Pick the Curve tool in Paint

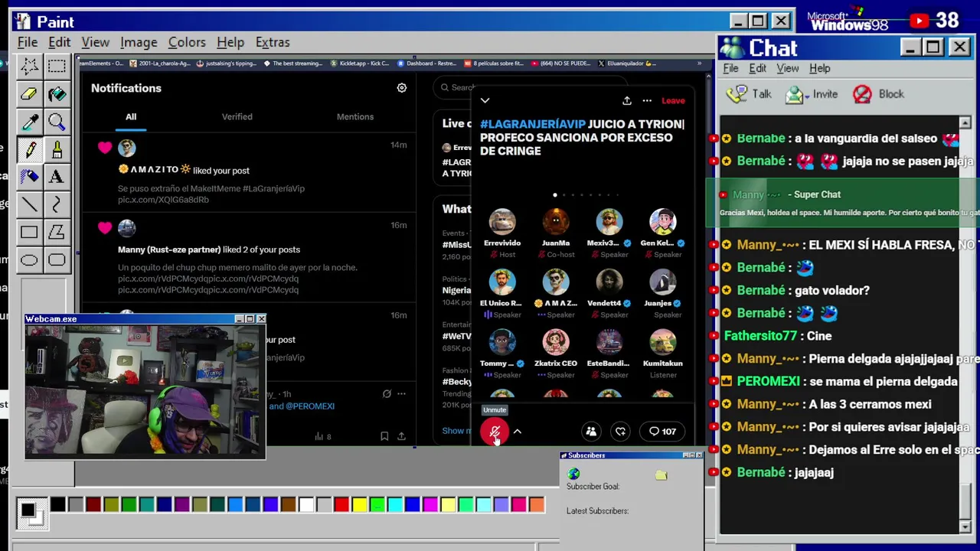(x=57, y=204)
